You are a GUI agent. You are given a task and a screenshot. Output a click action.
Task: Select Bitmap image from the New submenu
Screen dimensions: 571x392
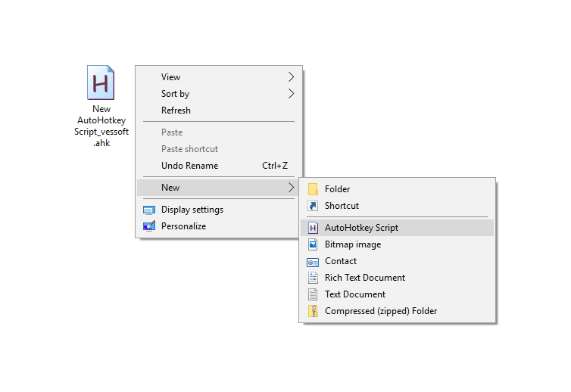(x=352, y=244)
